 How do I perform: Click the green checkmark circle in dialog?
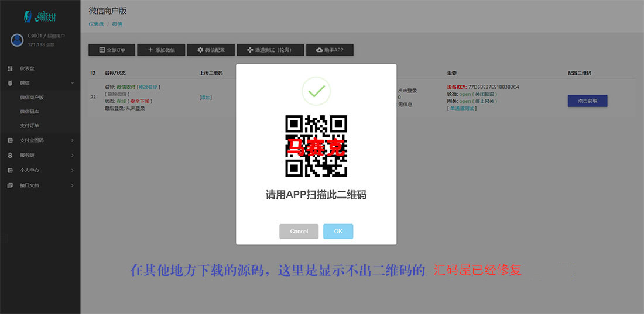(x=316, y=91)
